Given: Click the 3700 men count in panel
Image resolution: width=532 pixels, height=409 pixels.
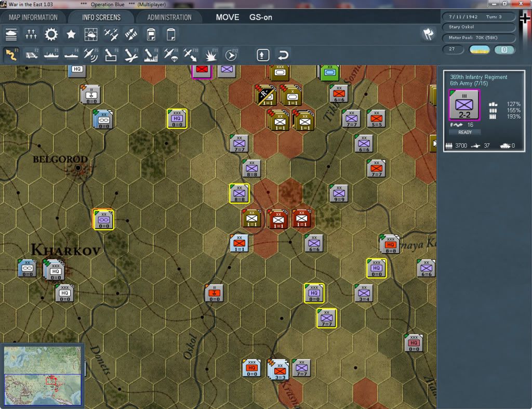Looking at the screenshot, I should click(461, 146).
